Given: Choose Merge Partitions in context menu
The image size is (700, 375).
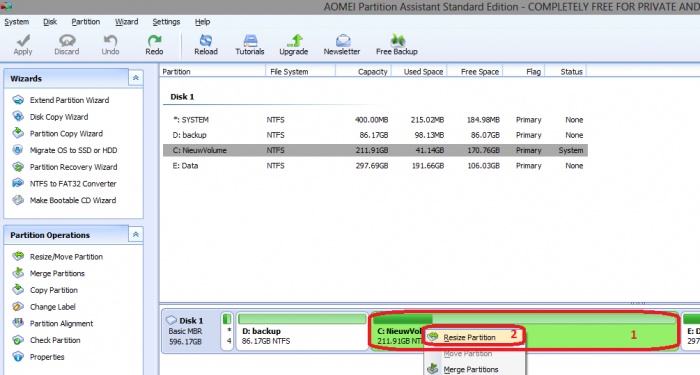Looking at the screenshot, I should click(474, 369).
